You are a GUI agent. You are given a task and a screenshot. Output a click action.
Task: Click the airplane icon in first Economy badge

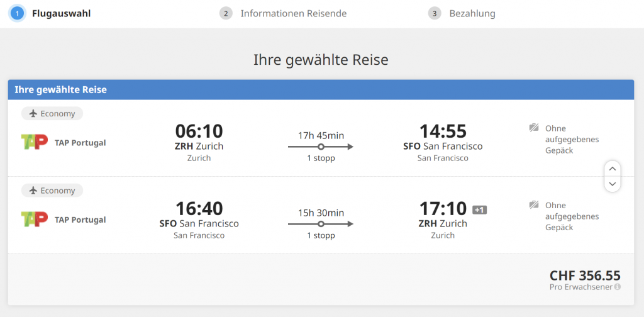(32, 114)
